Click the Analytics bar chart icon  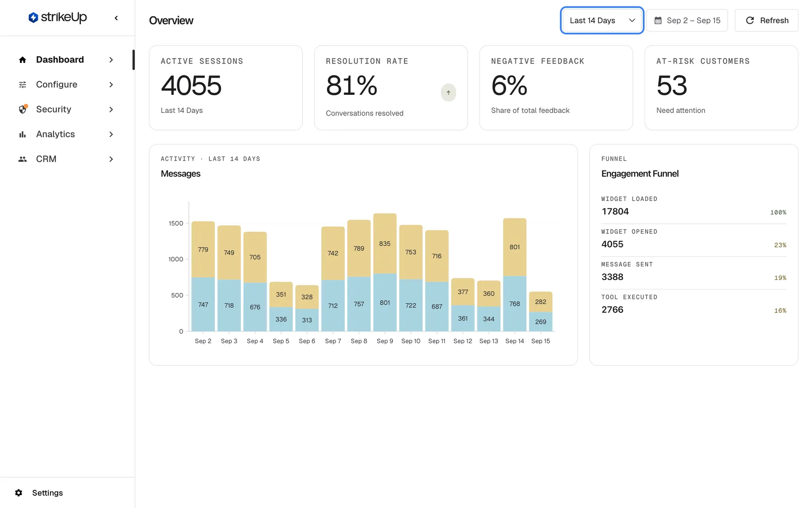click(x=23, y=134)
